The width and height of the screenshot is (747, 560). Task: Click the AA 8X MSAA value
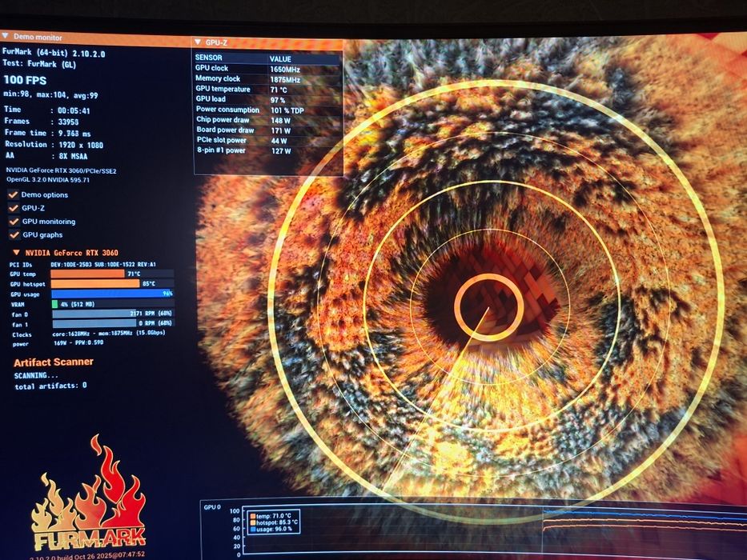click(73, 156)
